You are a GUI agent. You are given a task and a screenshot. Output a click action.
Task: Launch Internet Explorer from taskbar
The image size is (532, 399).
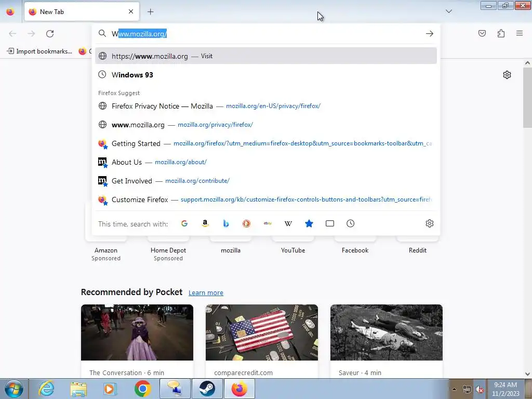46,389
